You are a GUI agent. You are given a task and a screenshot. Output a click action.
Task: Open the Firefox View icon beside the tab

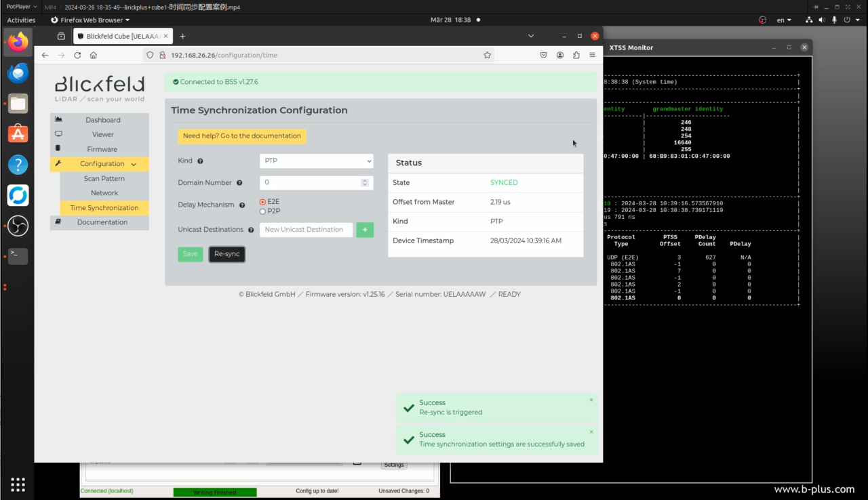coord(61,36)
